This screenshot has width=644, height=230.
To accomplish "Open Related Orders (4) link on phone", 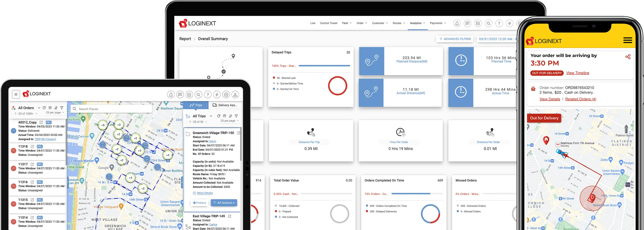I will [x=581, y=99].
